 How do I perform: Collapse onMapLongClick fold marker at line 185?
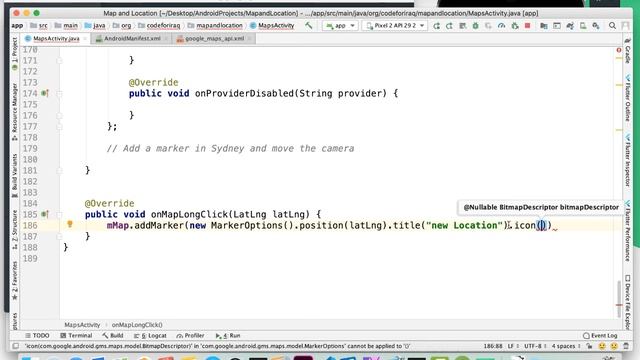point(60,214)
